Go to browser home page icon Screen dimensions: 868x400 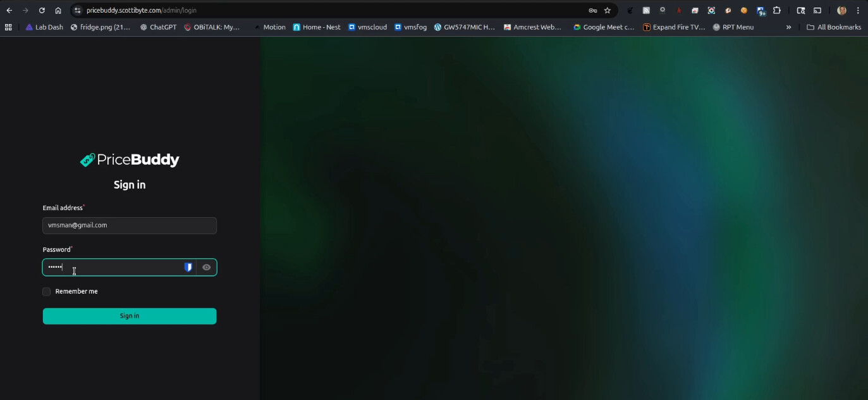pos(58,10)
